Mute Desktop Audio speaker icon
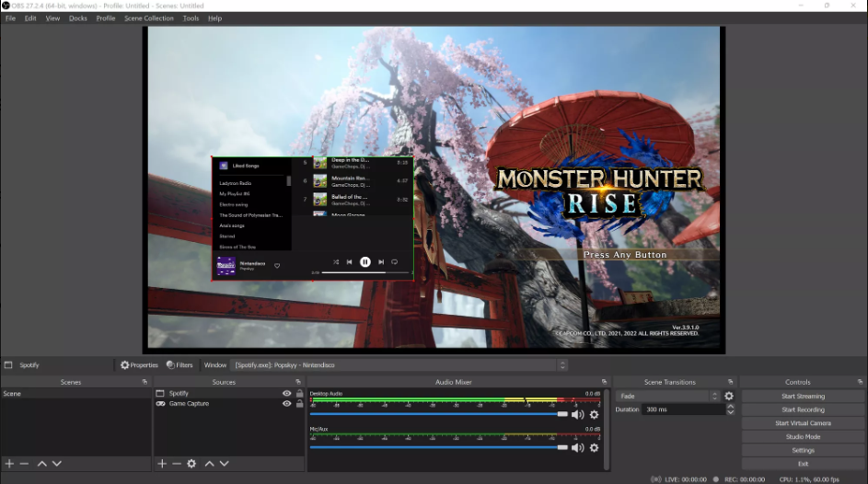Image resolution: width=868 pixels, height=484 pixels. click(x=577, y=414)
